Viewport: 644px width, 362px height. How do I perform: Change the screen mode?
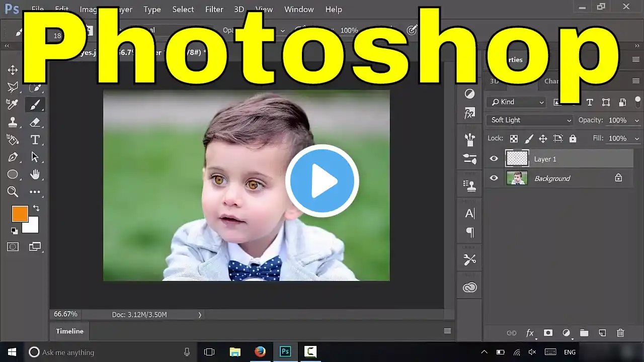click(x=35, y=247)
